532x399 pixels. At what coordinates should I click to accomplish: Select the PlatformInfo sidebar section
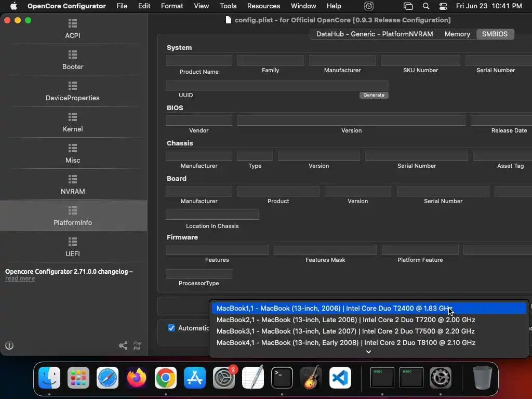(73, 216)
